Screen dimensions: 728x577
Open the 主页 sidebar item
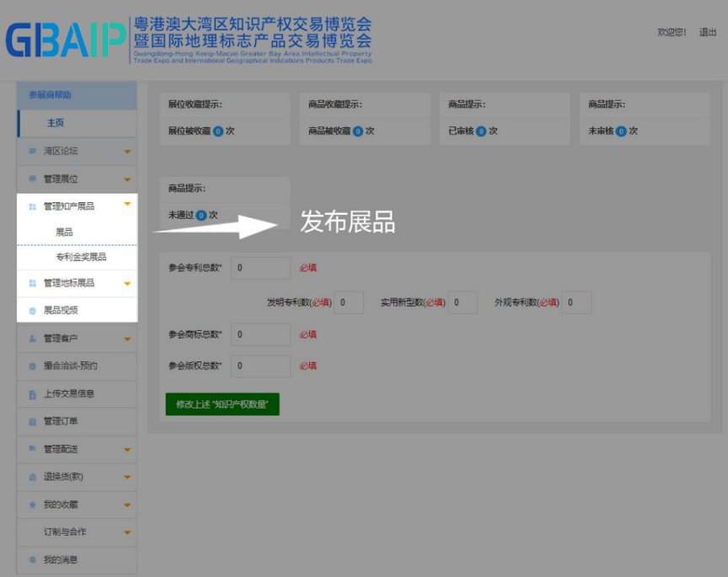(x=77, y=123)
